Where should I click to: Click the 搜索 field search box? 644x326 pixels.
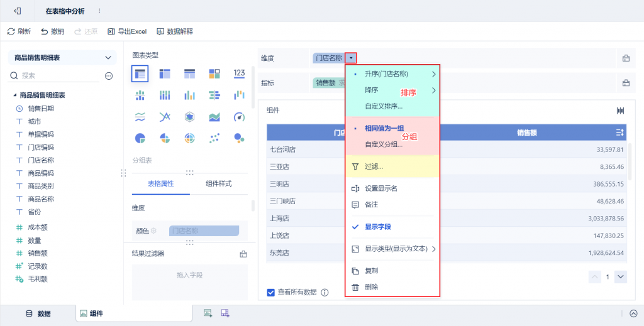[54, 76]
